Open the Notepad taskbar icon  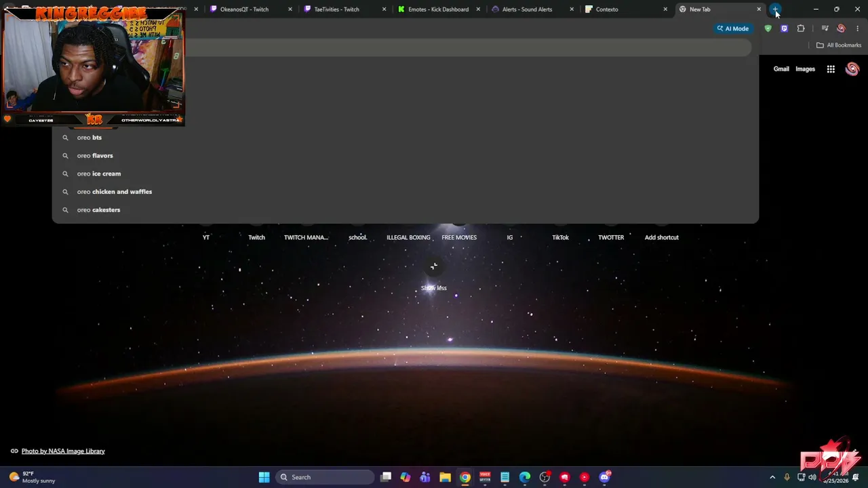(505, 477)
